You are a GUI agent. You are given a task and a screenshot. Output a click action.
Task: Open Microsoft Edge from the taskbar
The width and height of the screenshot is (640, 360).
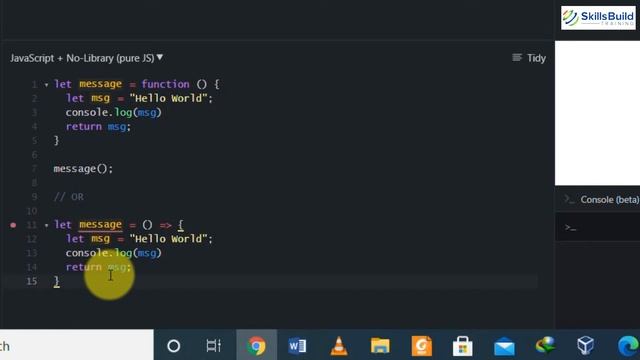[x=628, y=346]
